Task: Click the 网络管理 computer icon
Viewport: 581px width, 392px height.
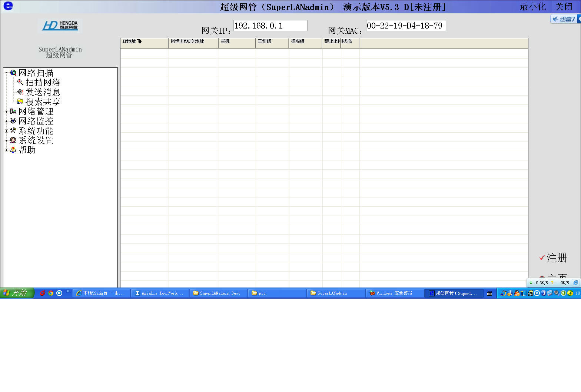Action: 13,111
